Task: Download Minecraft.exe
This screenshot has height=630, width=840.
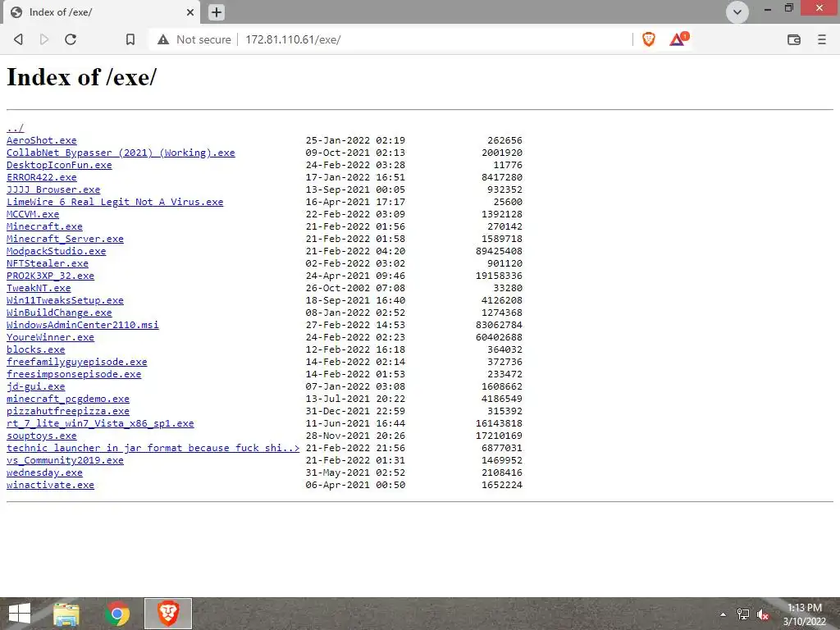Action: [44, 226]
